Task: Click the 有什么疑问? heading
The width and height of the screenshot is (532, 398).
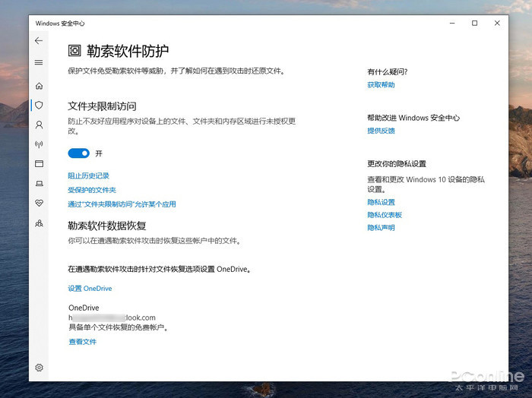Action: click(388, 72)
